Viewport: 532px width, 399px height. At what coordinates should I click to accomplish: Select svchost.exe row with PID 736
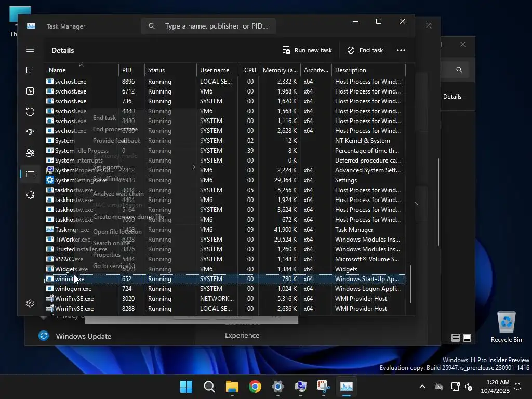point(224,101)
